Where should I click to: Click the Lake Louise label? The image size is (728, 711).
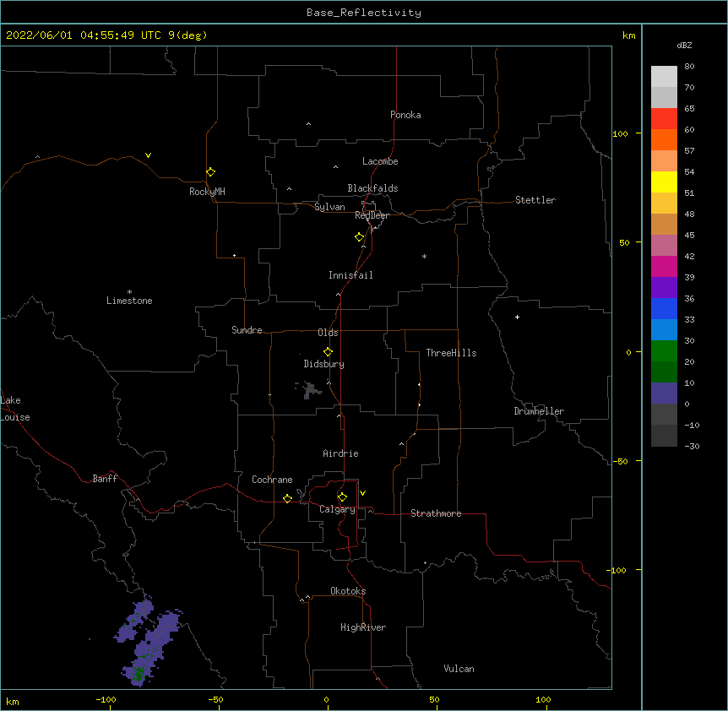[15, 409]
